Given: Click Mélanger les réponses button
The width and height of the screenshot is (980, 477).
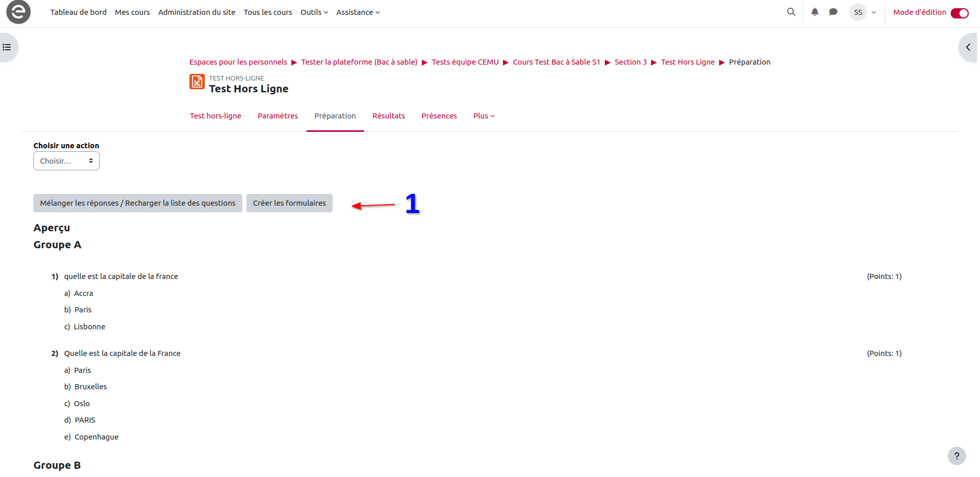Looking at the screenshot, I should tap(138, 203).
